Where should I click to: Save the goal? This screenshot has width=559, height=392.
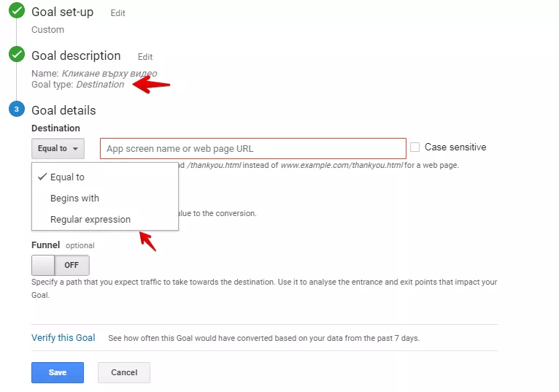point(58,372)
